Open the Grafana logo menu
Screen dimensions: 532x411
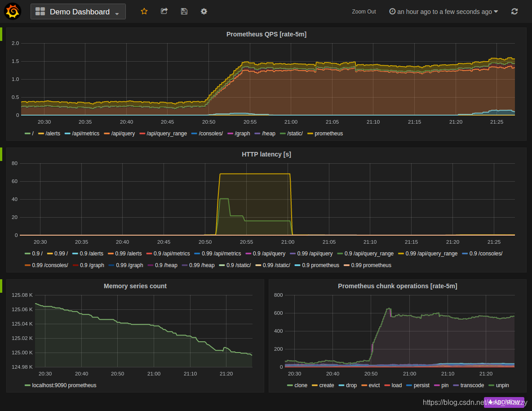pos(13,11)
